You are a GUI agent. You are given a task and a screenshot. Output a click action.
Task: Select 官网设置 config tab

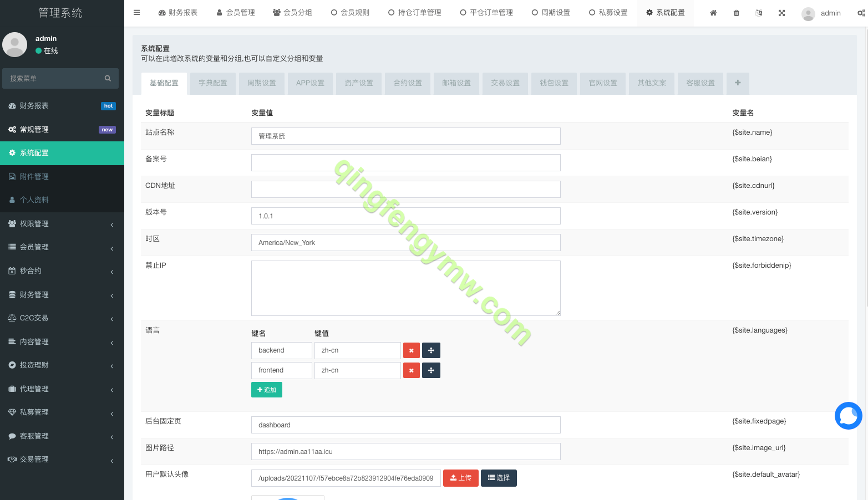pyautogui.click(x=603, y=83)
